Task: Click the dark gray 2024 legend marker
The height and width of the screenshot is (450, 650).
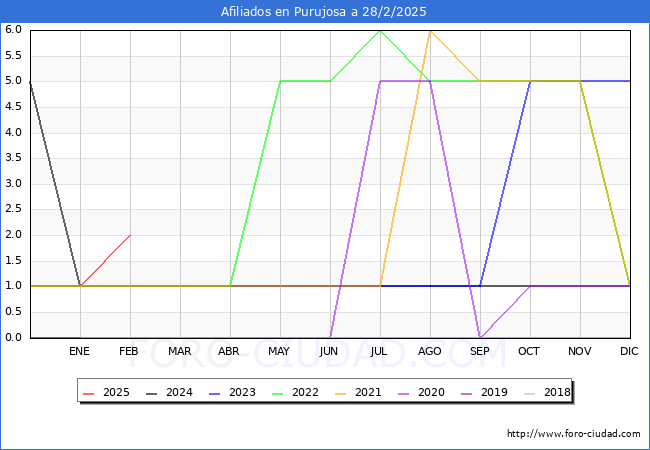Action: click(152, 393)
